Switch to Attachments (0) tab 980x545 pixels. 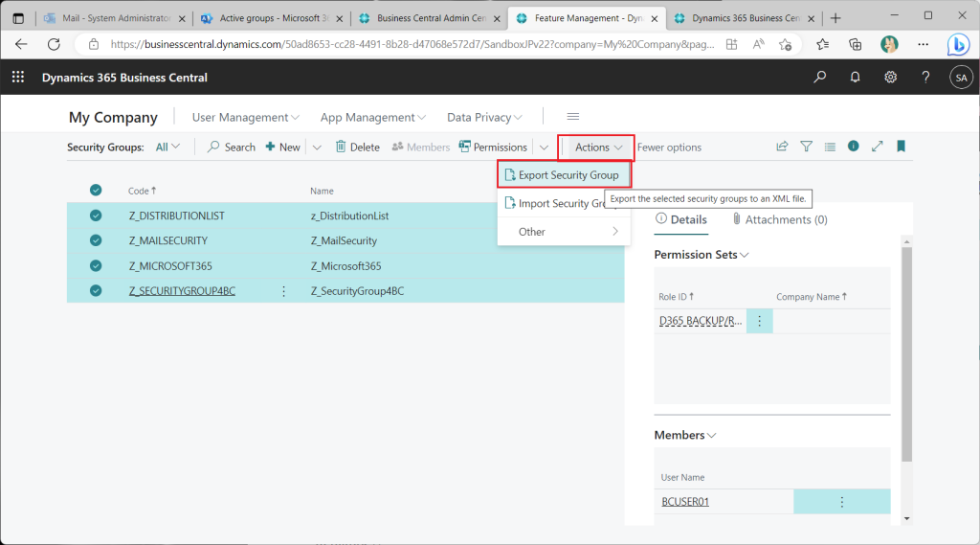click(780, 219)
